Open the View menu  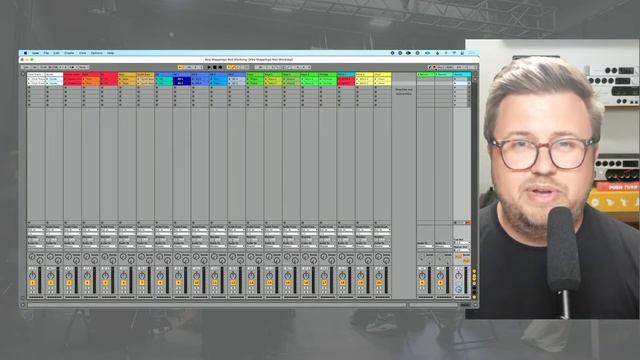coord(82,53)
